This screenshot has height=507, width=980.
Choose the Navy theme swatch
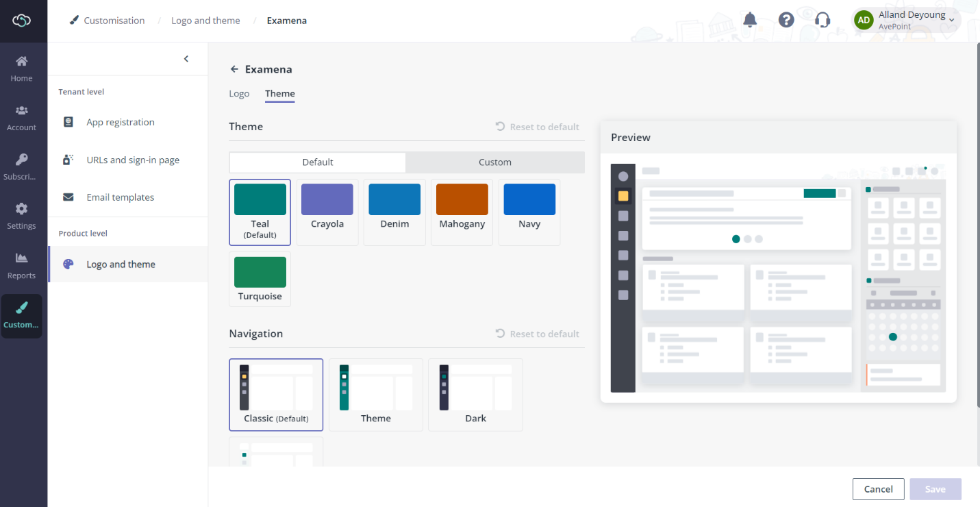click(x=529, y=212)
